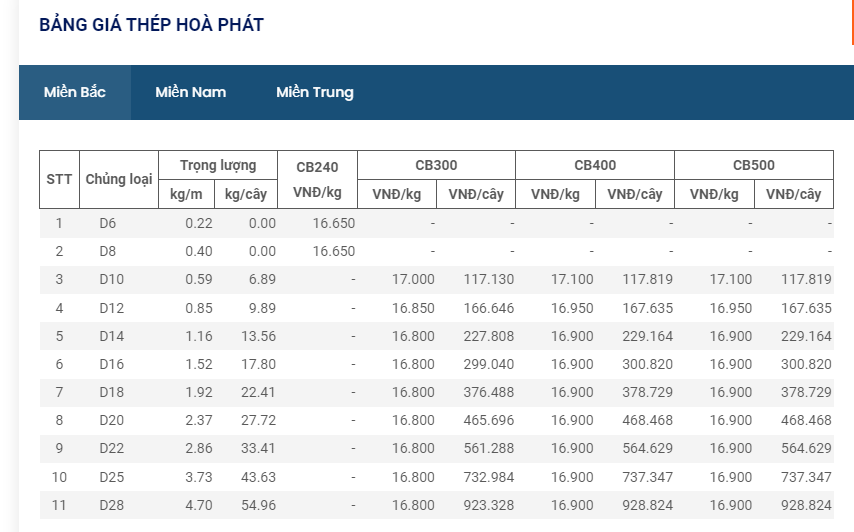Click the 2.37 kg/m value

pyautogui.click(x=199, y=420)
